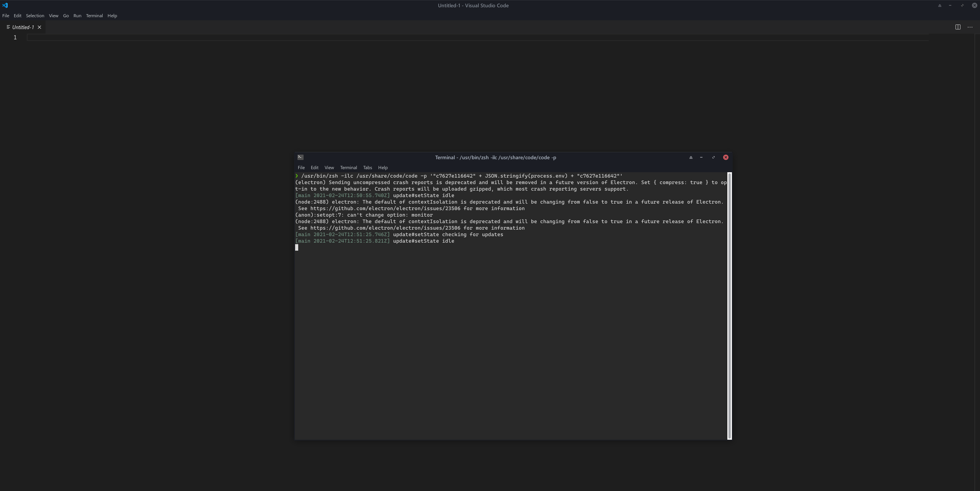Open the terminal's Help menu
This screenshot has width=980, height=491.
click(382, 168)
